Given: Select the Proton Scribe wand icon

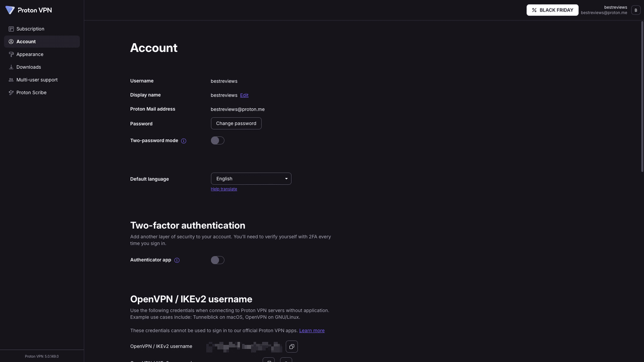Looking at the screenshot, I should 11,92.
